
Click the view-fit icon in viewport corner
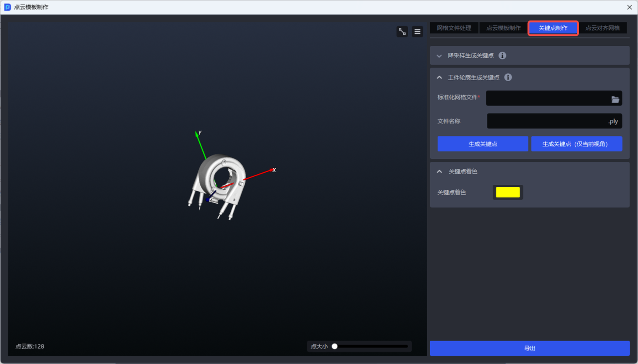click(x=402, y=32)
